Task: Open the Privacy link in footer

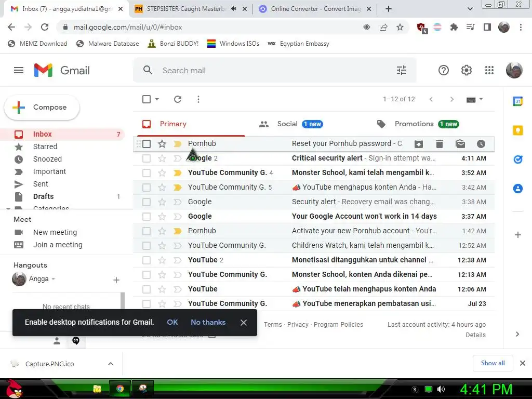Action: tap(298, 324)
